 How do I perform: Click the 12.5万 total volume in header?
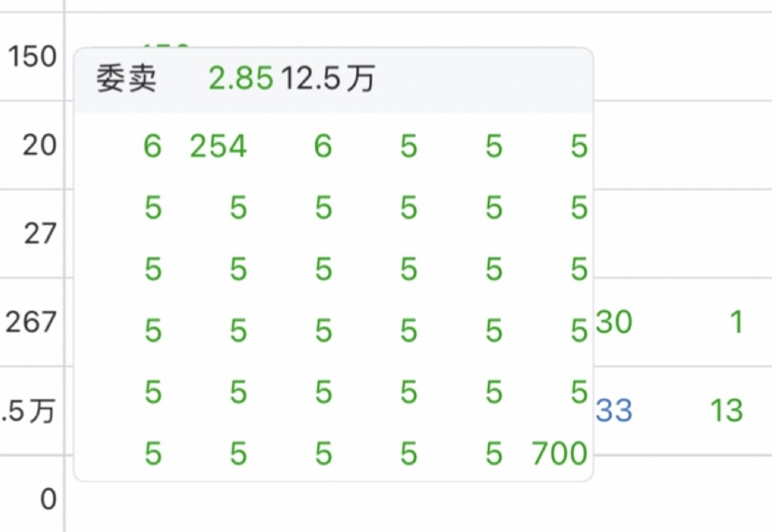pyautogui.click(x=328, y=79)
